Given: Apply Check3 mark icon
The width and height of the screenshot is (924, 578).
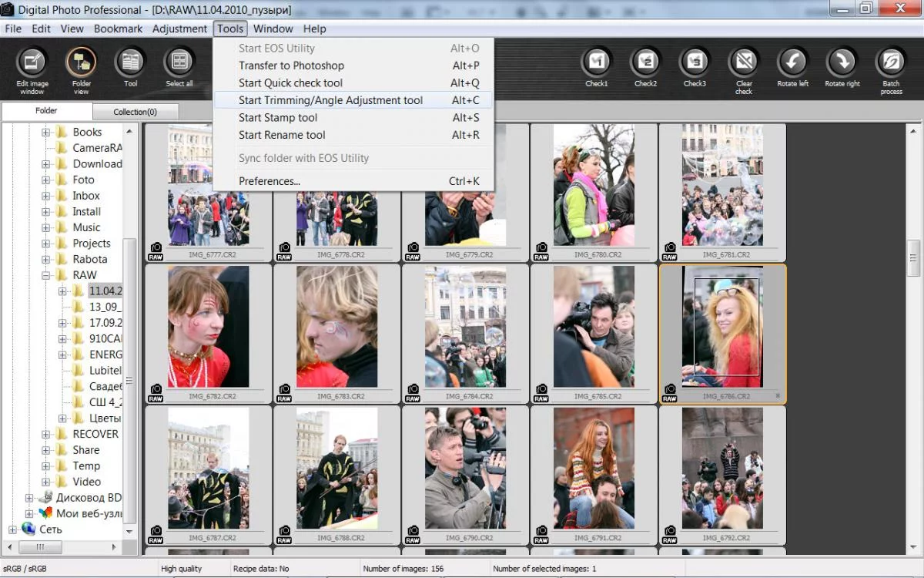Looking at the screenshot, I should click(695, 62).
